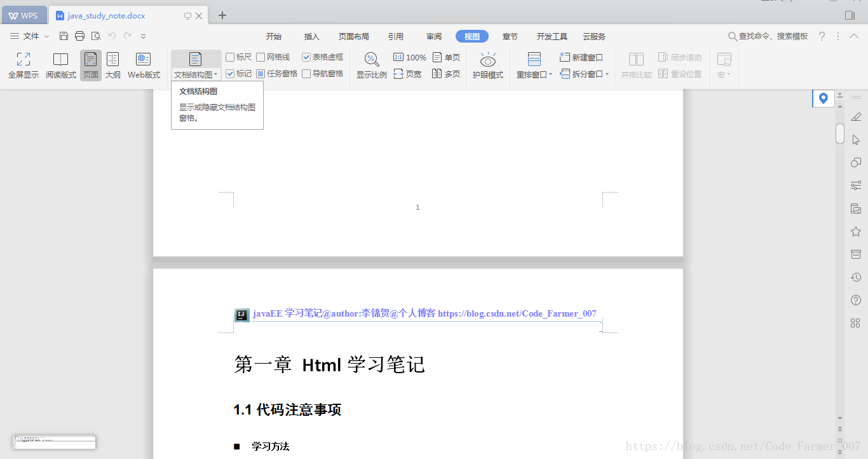868x459 pixels.
Task: Undo the last action
Action: pyautogui.click(x=112, y=36)
